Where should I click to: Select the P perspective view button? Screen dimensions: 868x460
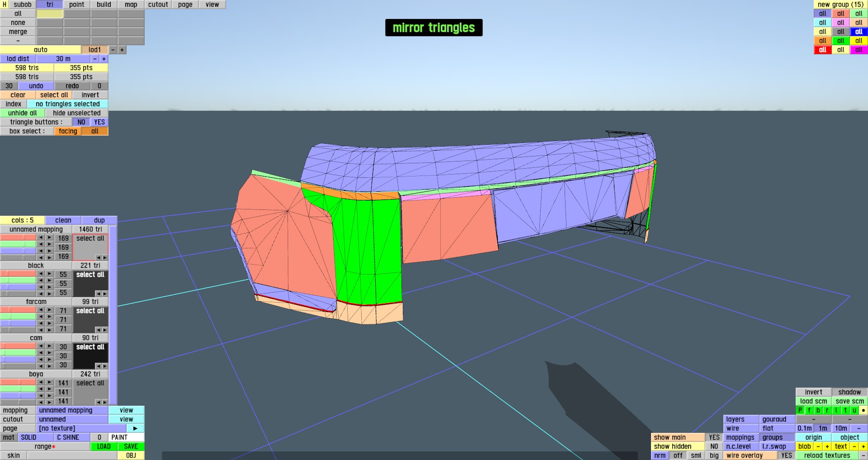(800, 410)
